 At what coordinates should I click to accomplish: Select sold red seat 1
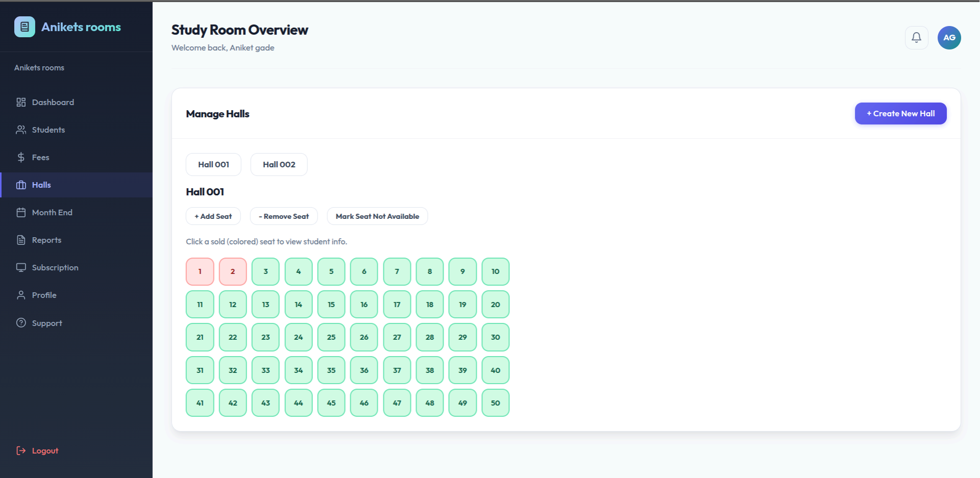[x=200, y=271]
